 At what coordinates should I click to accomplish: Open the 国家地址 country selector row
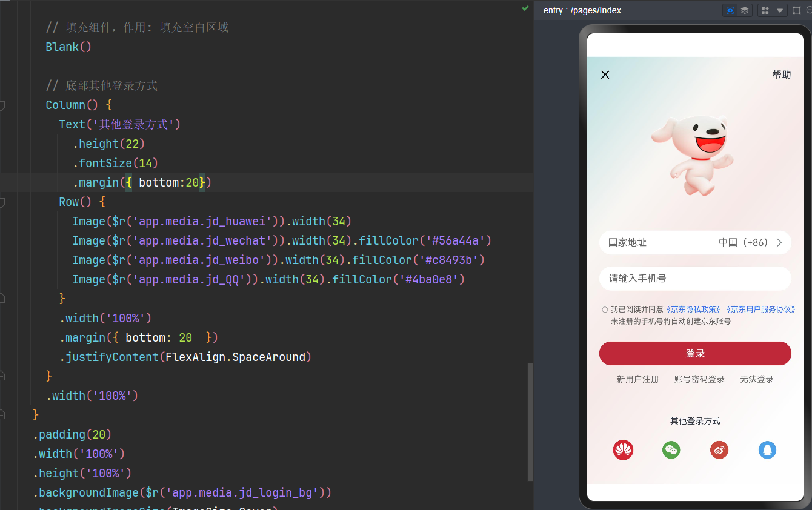tap(695, 242)
